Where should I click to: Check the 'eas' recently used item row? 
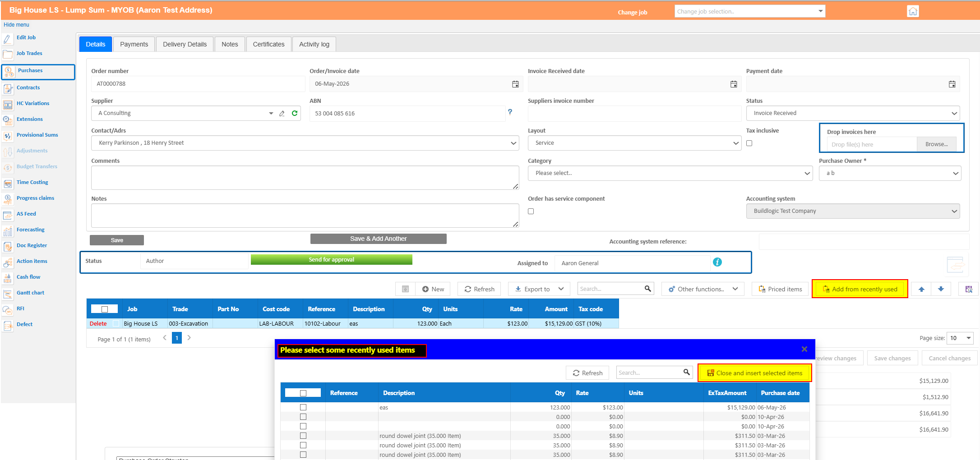(303, 407)
